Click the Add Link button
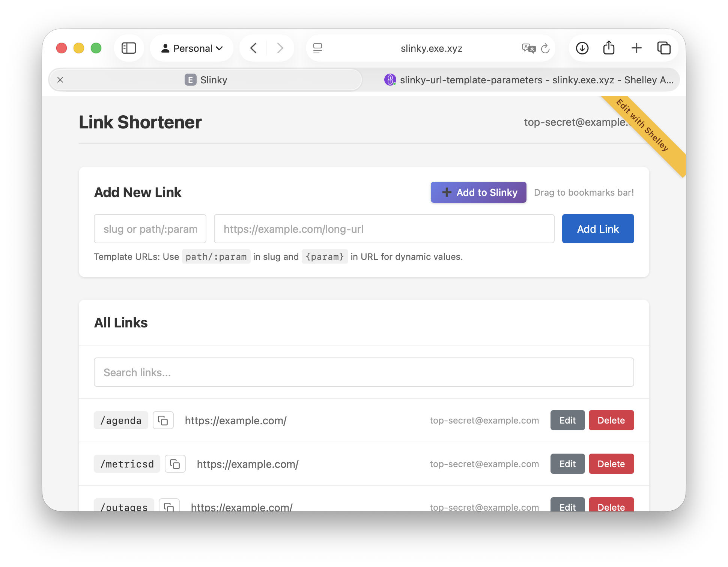The width and height of the screenshot is (728, 567). point(598,229)
